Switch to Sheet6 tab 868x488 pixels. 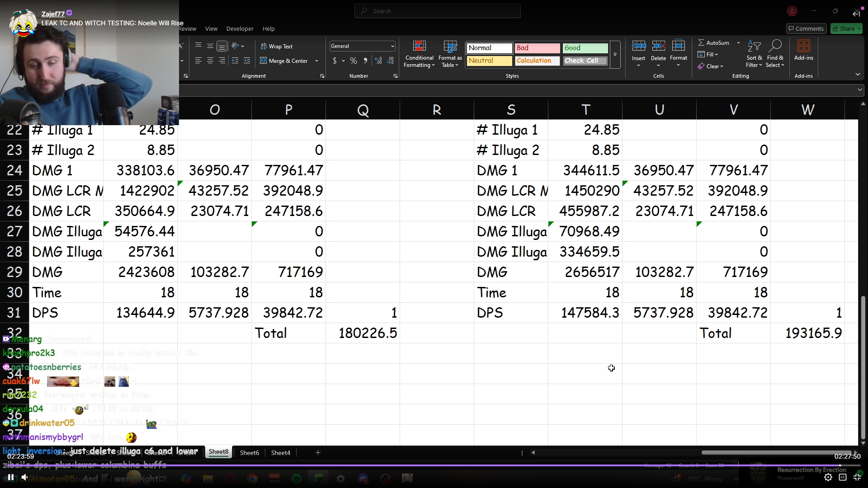pyautogui.click(x=249, y=452)
